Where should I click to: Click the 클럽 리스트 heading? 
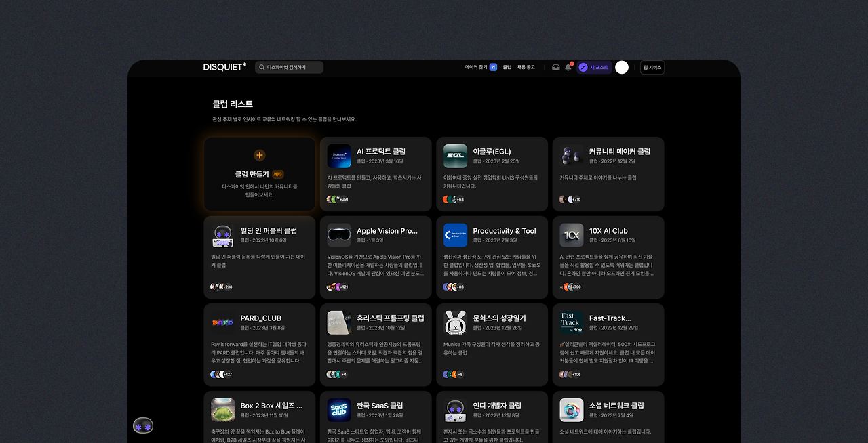coord(233,104)
